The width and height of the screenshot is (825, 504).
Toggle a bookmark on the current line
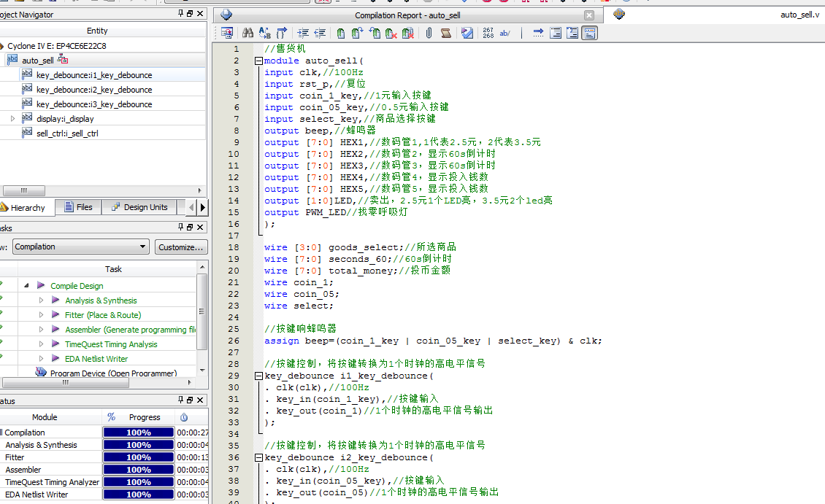(341, 33)
